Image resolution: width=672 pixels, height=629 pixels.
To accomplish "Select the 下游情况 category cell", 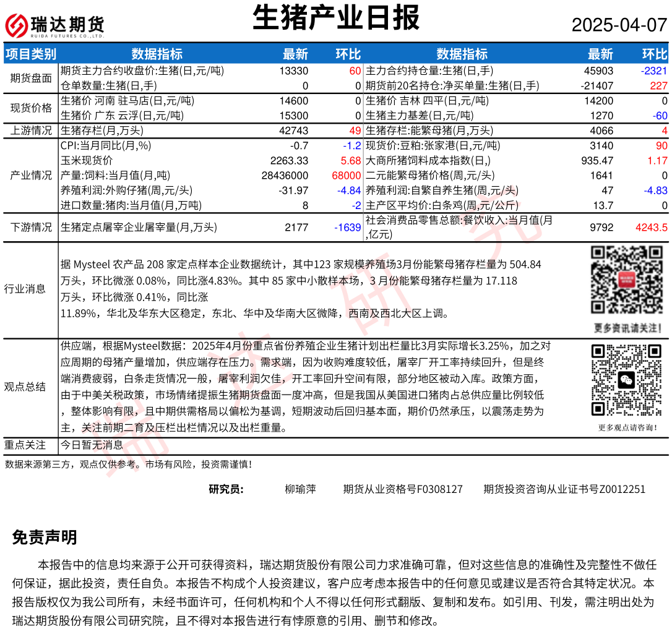I will 31,227.
